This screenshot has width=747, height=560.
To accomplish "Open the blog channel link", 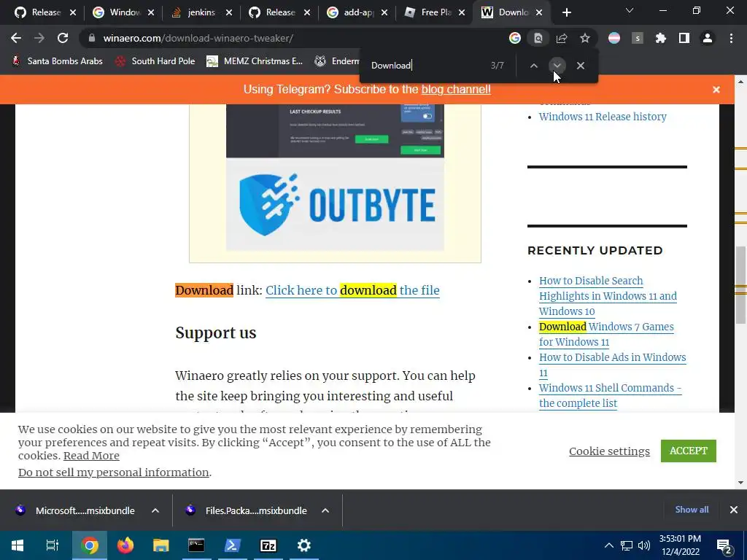I will pos(456,90).
